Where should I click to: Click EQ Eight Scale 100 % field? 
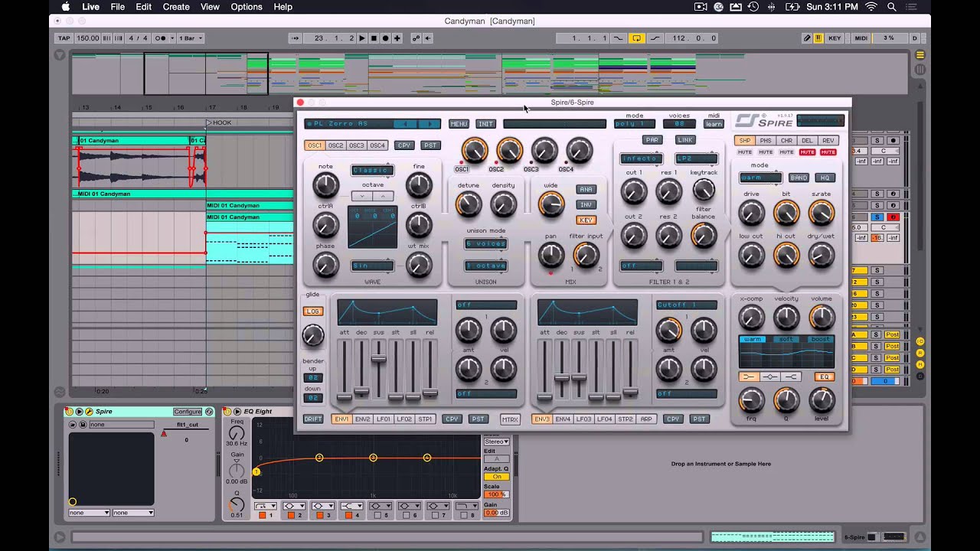click(x=496, y=494)
